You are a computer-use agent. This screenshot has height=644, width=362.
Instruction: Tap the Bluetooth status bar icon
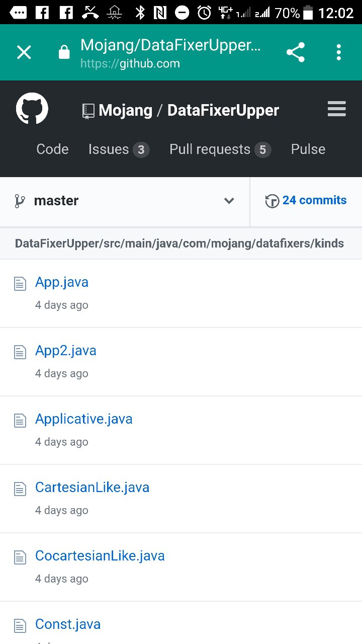pos(140,13)
